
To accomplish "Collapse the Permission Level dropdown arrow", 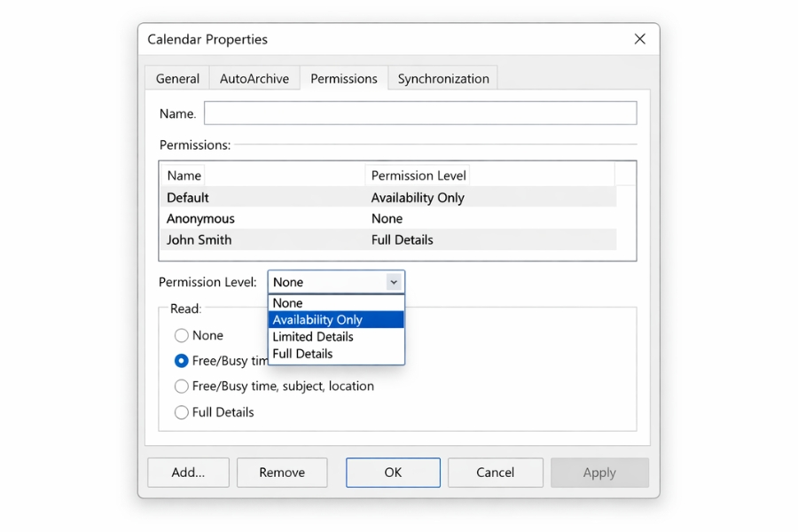I will (394, 282).
